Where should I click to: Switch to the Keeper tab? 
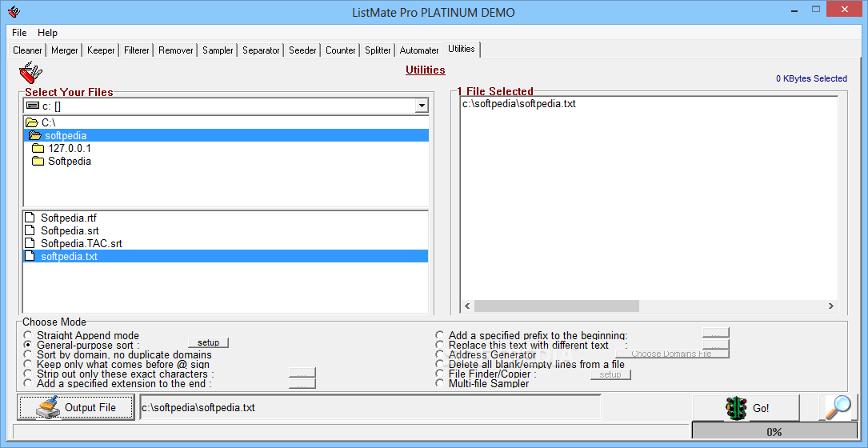pos(101,50)
